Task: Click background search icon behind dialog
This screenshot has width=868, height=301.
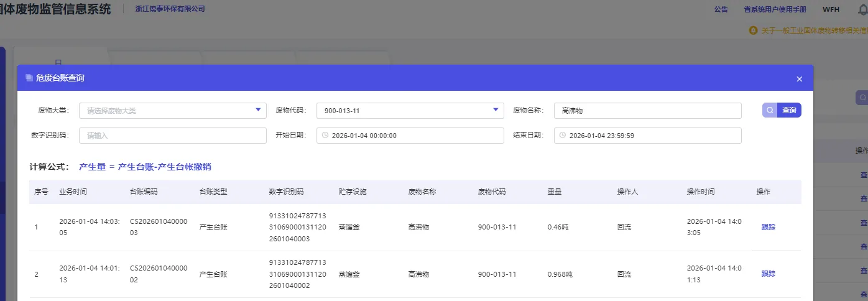Action: [863, 98]
